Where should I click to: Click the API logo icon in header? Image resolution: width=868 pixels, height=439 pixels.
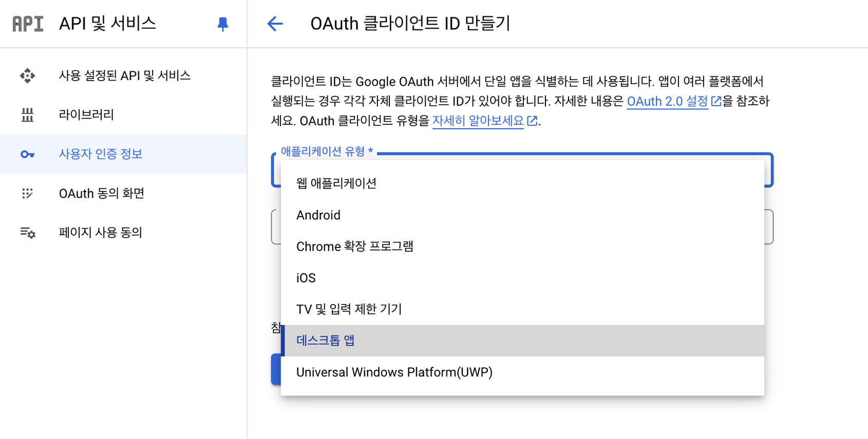(28, 24)
